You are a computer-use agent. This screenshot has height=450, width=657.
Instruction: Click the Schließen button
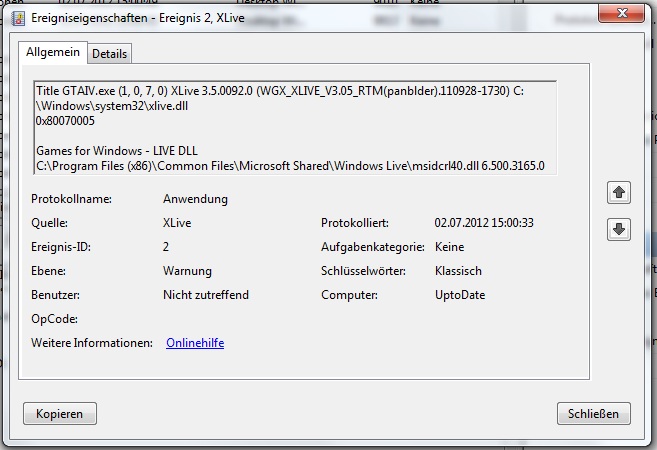tap(593, 414)
